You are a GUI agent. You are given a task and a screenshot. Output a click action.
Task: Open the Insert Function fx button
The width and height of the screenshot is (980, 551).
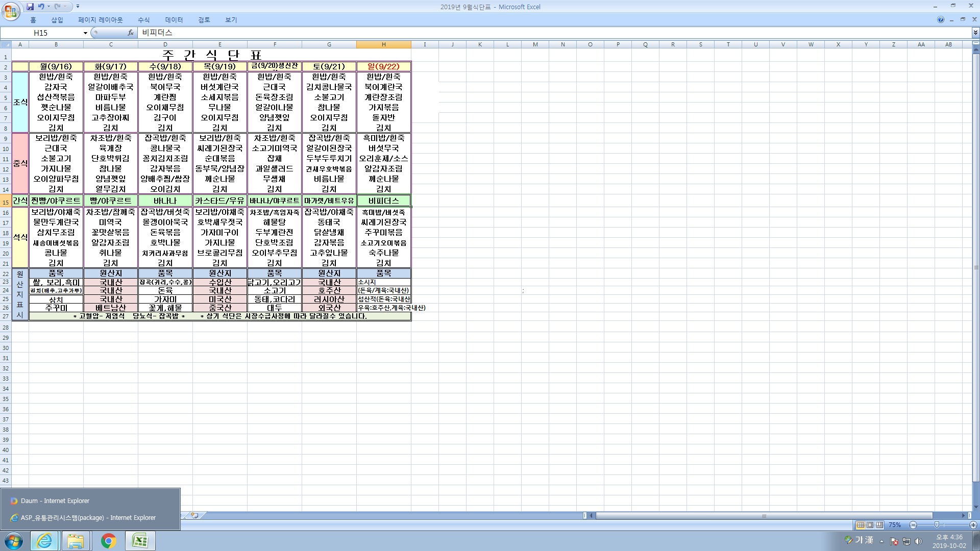pyautogui.click(x=131, y=33)
